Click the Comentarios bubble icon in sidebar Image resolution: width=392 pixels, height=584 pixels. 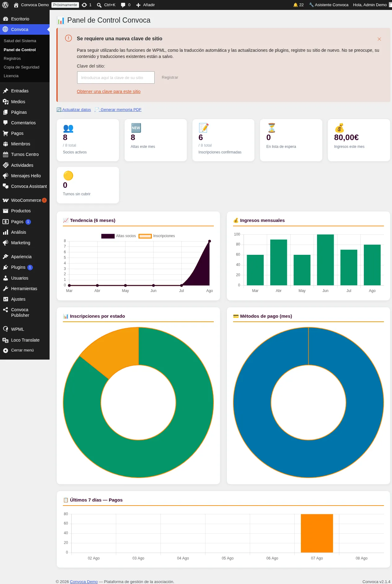pyautogui.click(x=6, y=123)
